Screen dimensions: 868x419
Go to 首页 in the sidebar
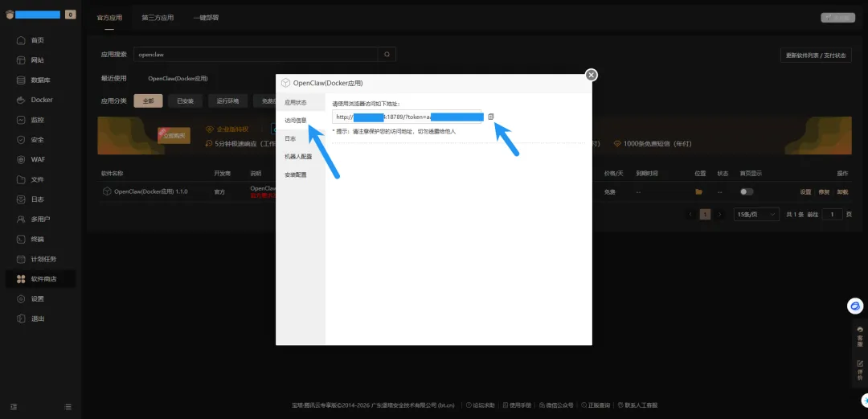[x=39, y=40]
